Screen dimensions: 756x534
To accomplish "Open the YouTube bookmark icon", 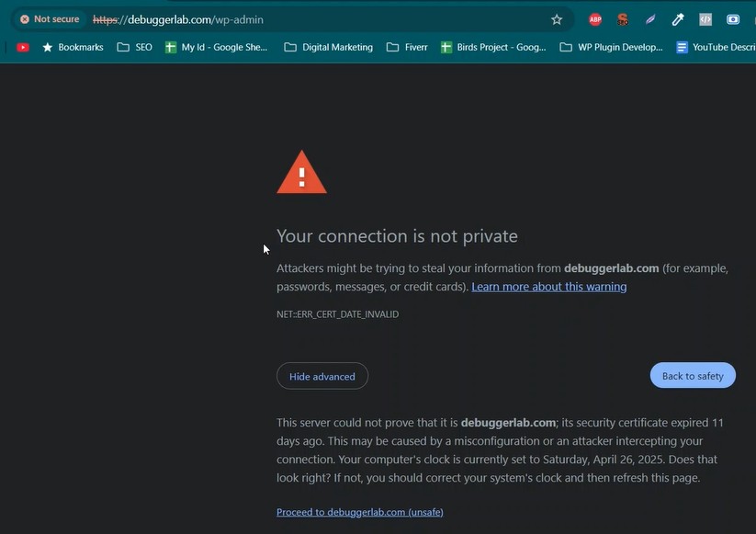I will click(x=23, y=47).
